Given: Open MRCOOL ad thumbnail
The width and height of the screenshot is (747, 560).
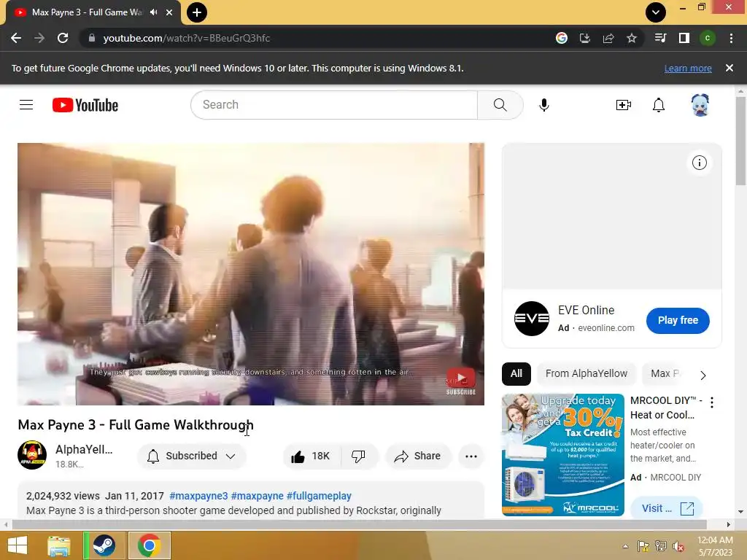Looking at the screenshot, I should (563, 455).
